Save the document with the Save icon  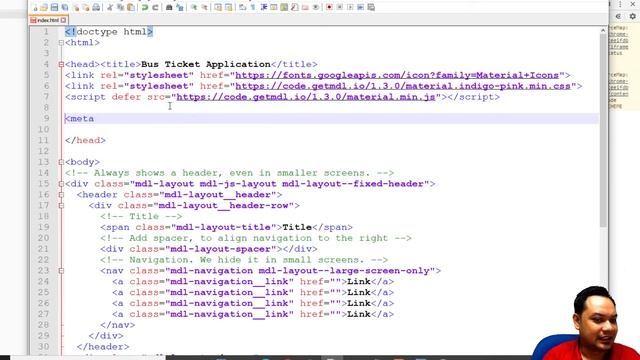click(54, 7)
